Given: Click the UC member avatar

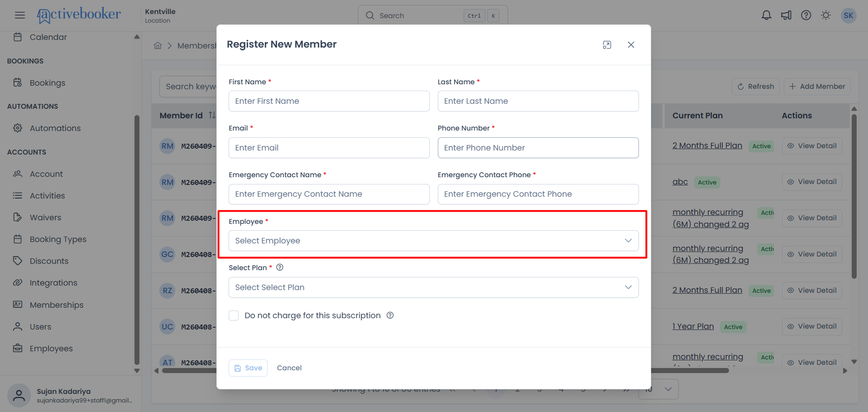Looking at the screenshot, I should click(x=168, y=327).
